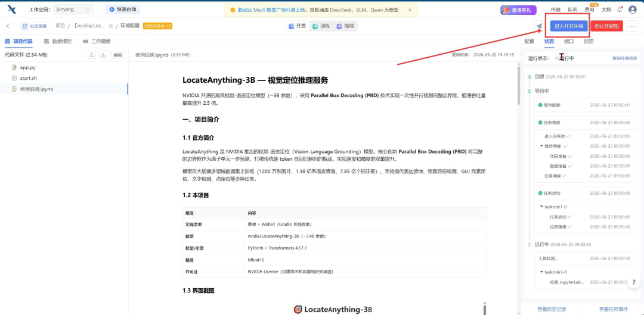
Task: Go back with the left chevron arrow
Action: point(8,26)
